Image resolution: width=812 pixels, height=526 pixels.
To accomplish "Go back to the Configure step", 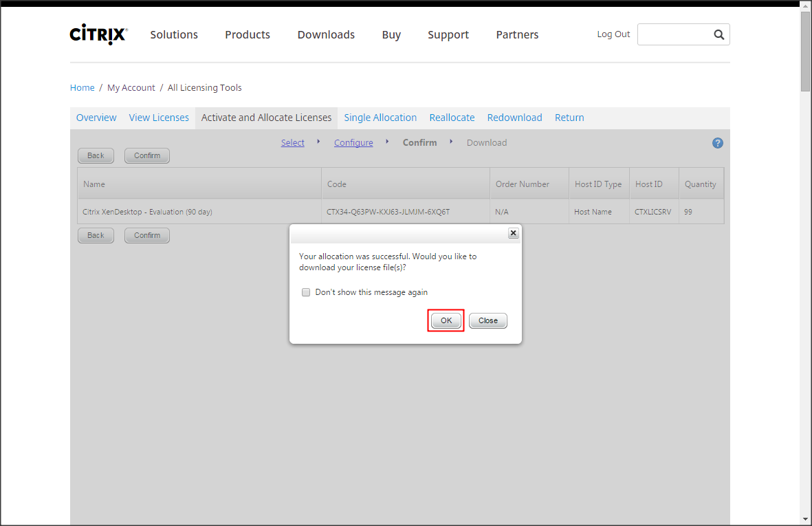I will (x=353, y=143).
